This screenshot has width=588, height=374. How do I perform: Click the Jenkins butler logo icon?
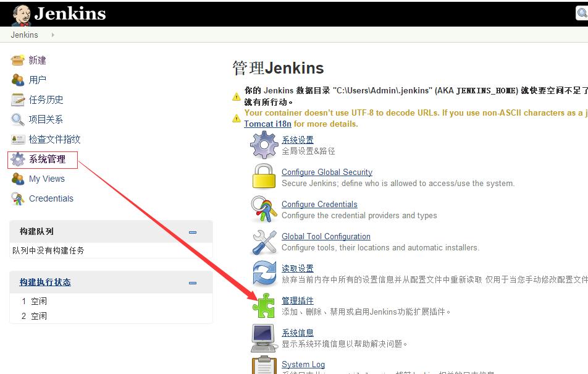click(21, 15)
